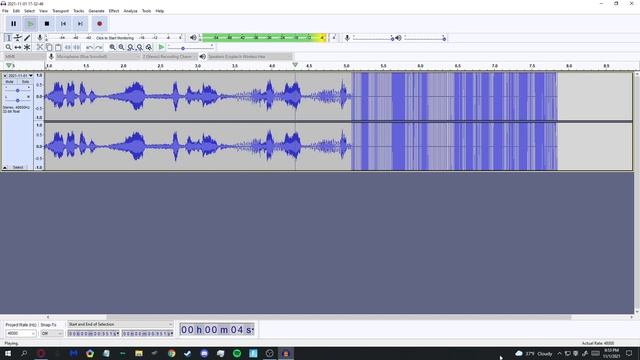Open the playback meter speaker options
The height and width of the screenshot is (360, 640).
[193, 38]
